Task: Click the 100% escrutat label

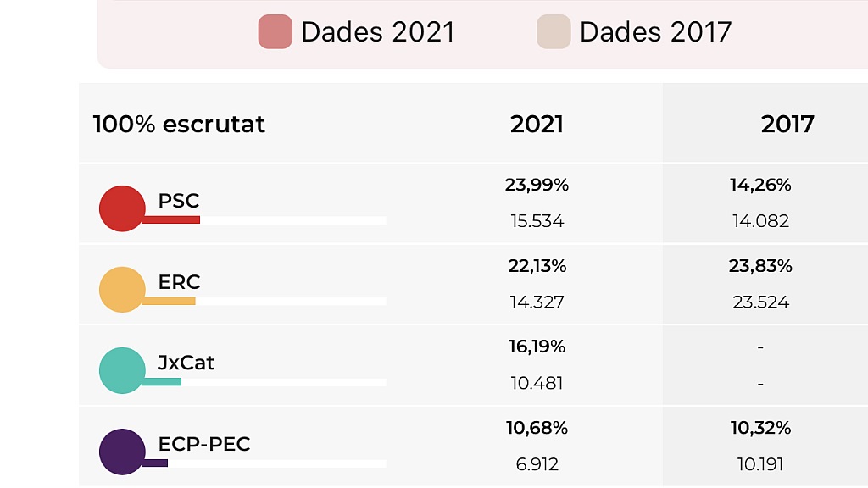Action: (179, 124)
